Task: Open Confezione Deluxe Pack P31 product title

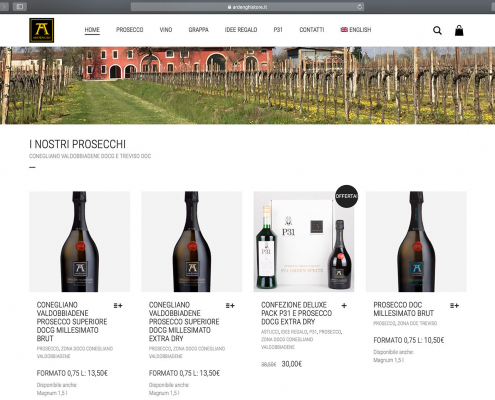Action: point(297,313)
